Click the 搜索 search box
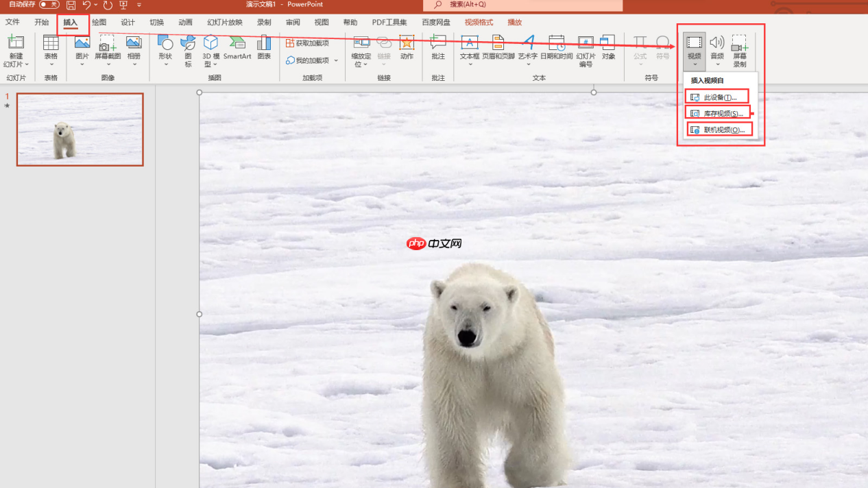Viewport: 868px width, 488px height. click(x=523, y=5)
